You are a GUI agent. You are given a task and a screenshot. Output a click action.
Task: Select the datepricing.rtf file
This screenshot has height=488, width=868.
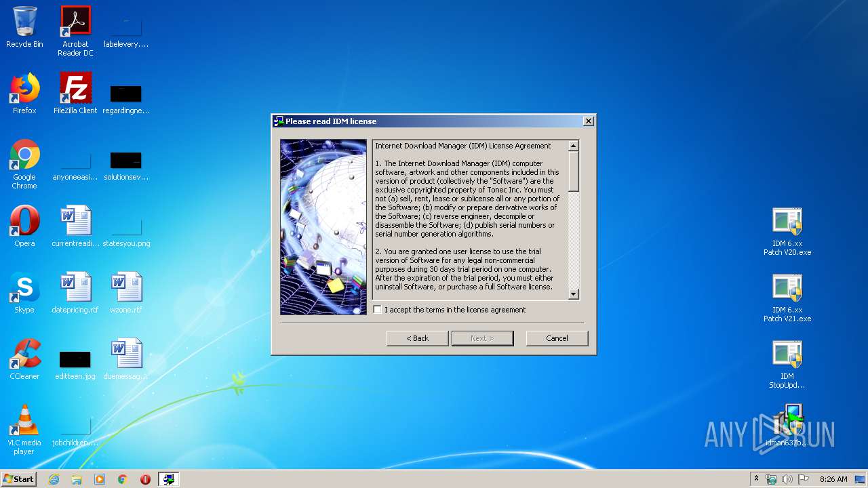[75, 293]
